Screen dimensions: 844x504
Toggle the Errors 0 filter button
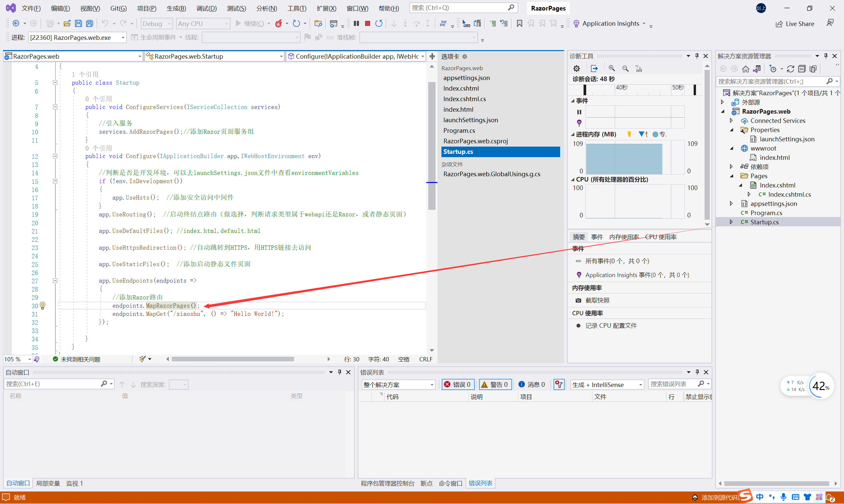[458, 384]
